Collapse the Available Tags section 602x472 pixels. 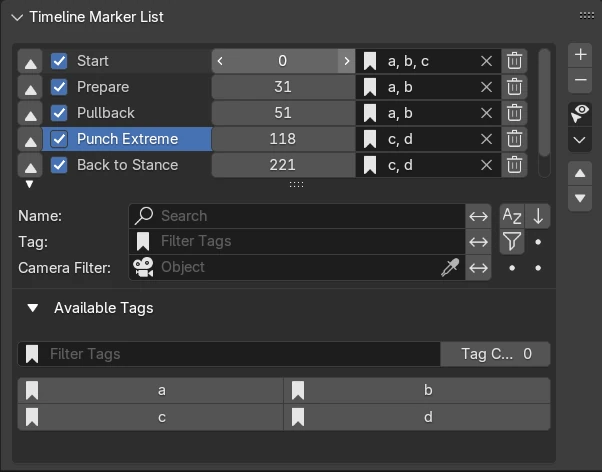33,308
